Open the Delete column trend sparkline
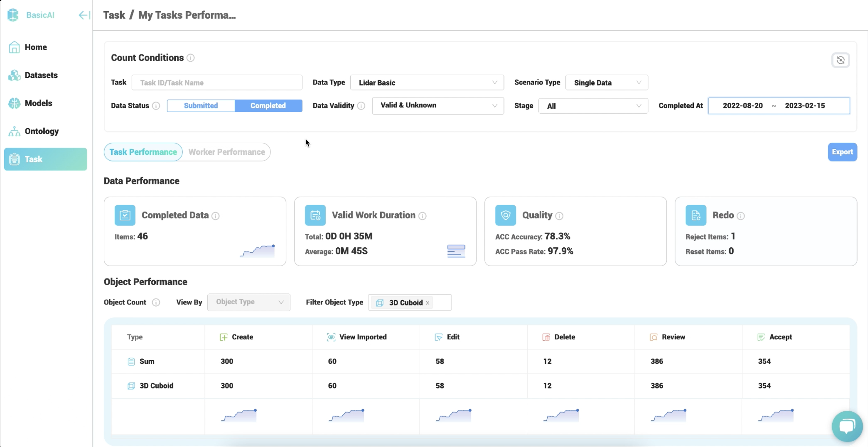The width and height of the screenshot is (868, 447). pos(561,415)
